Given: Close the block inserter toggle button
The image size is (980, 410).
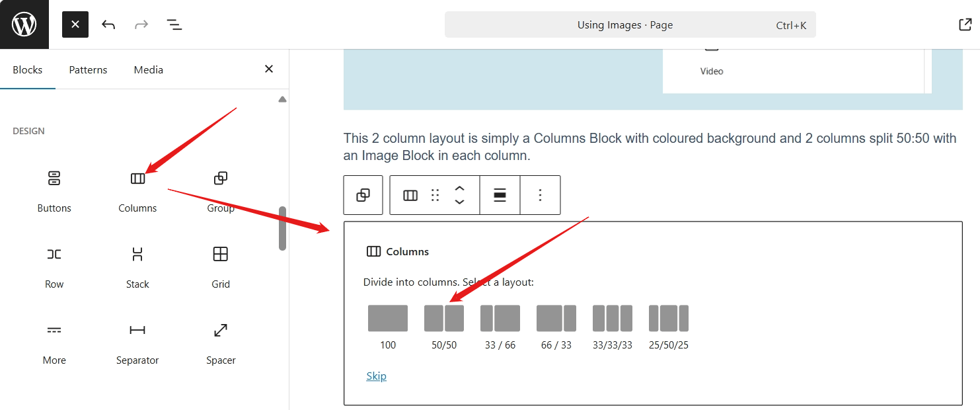Looking at the screenshot, I should coord(75,24).
